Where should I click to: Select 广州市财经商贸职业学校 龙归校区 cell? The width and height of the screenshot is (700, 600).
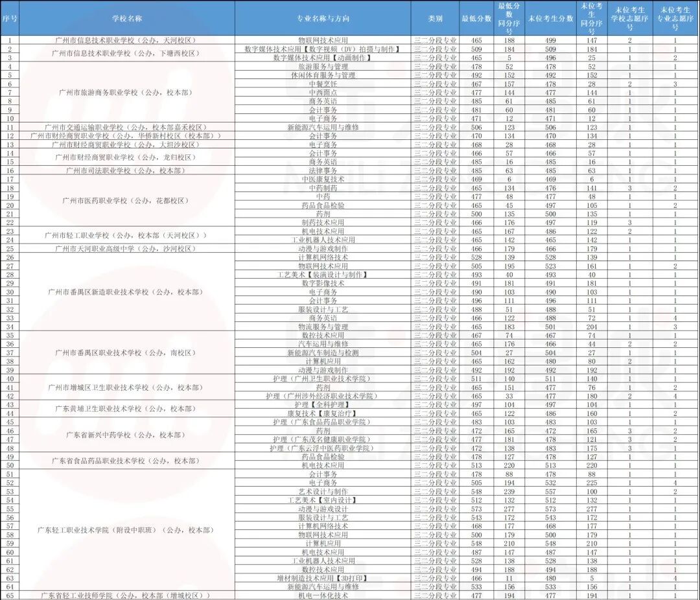(127, 157)
